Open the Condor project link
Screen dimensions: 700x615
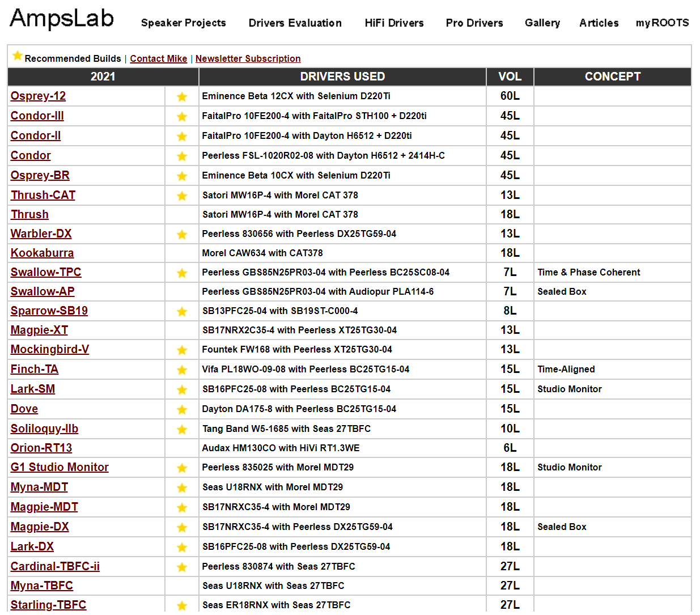31,155
